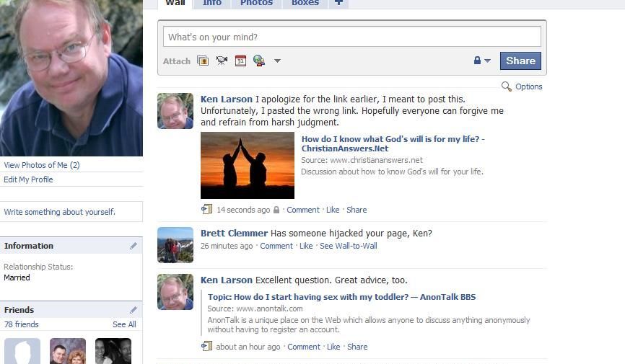The height and width of the screenshot is (364, 625).
Task: Expand more attach options arrow
Action: pos(277,61)
